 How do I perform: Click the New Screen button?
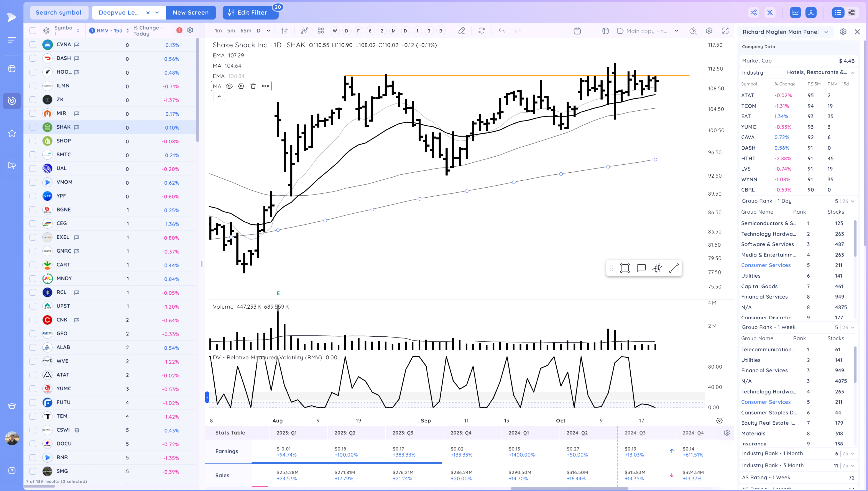191,13
